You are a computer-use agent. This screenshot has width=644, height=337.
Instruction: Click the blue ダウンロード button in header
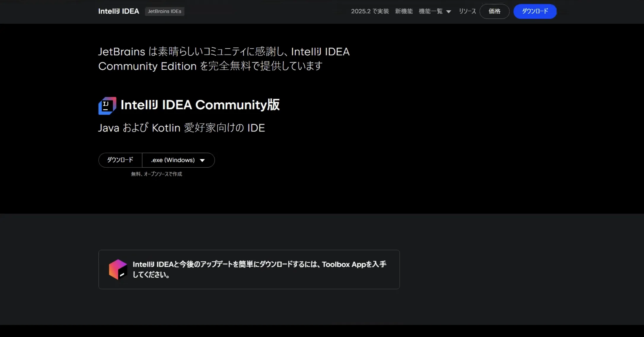tap(535, 11)
